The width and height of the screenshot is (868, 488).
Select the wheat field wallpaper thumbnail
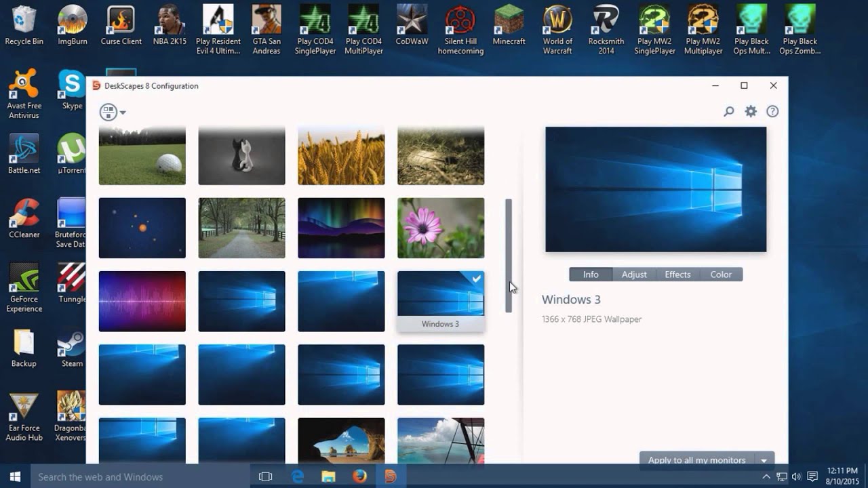coord(341,156)
